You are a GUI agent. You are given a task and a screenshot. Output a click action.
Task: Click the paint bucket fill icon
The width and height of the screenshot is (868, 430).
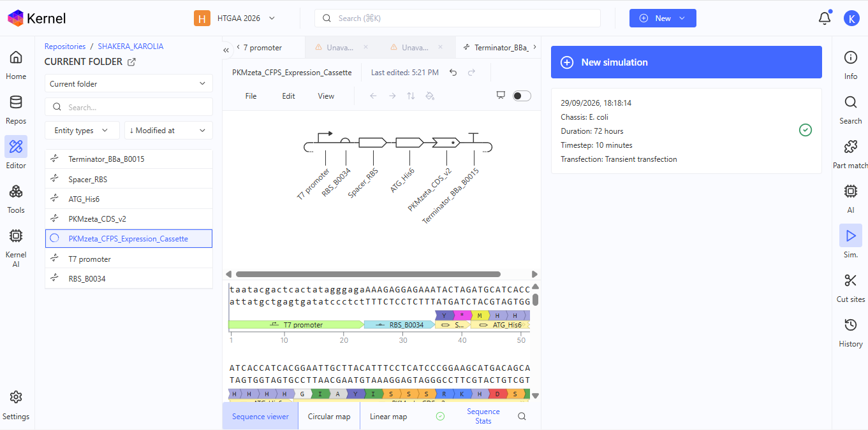click(430, 96)
